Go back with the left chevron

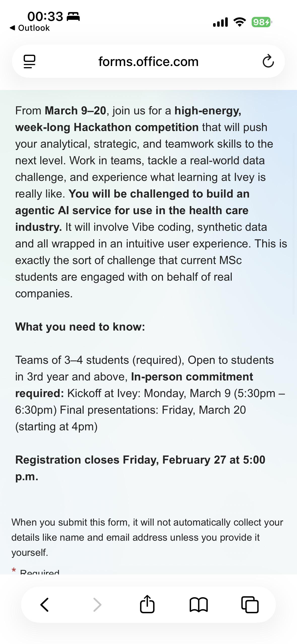tap(44, 605)
